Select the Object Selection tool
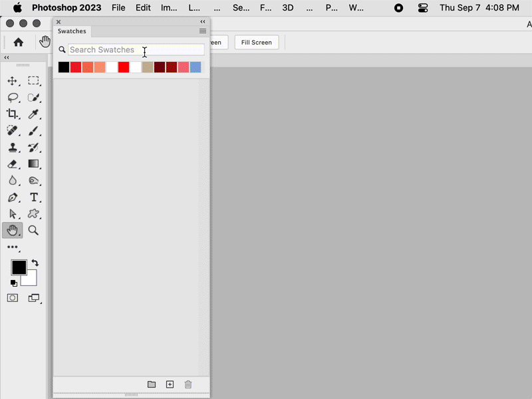 click(x=33, y=97)
